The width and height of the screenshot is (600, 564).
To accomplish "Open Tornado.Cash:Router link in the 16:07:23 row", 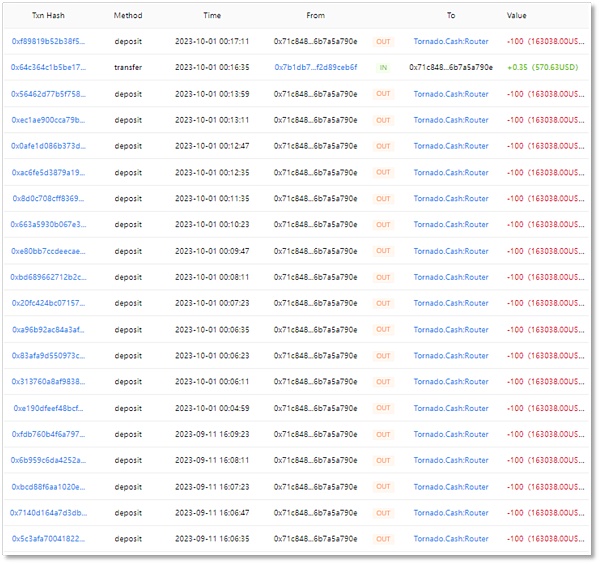I will click(x=451, y=487).
